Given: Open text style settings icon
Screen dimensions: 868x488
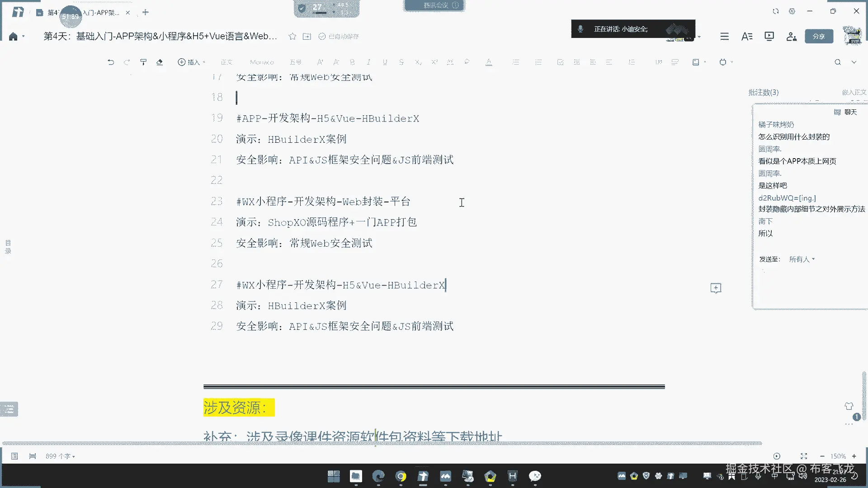Looking at the screenshot, I should click(x=747, y=36).
